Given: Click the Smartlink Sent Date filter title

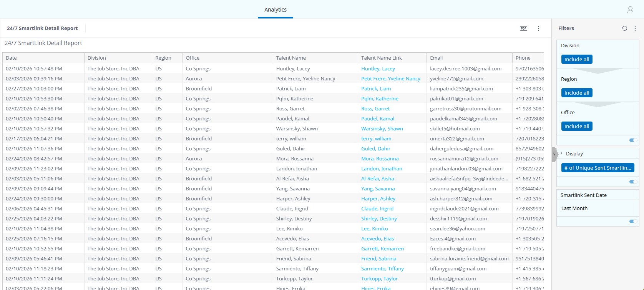Looking at the screenshot, I should [583, 195].
